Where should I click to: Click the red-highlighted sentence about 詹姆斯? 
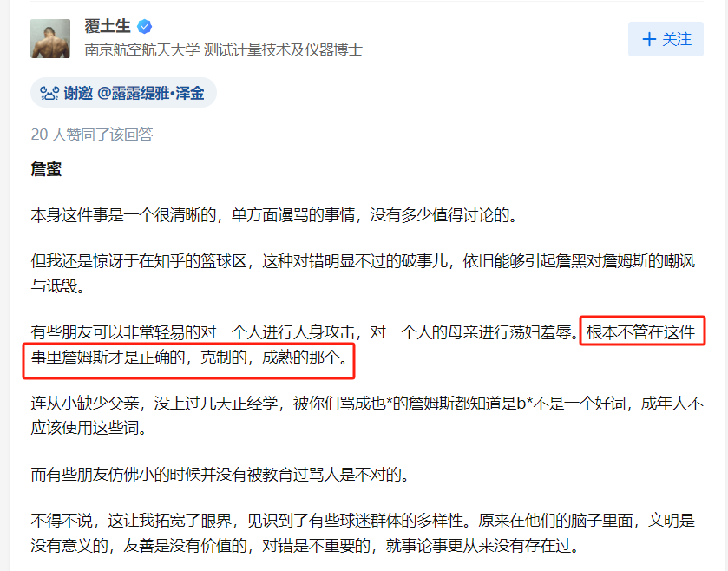(189, 357)
